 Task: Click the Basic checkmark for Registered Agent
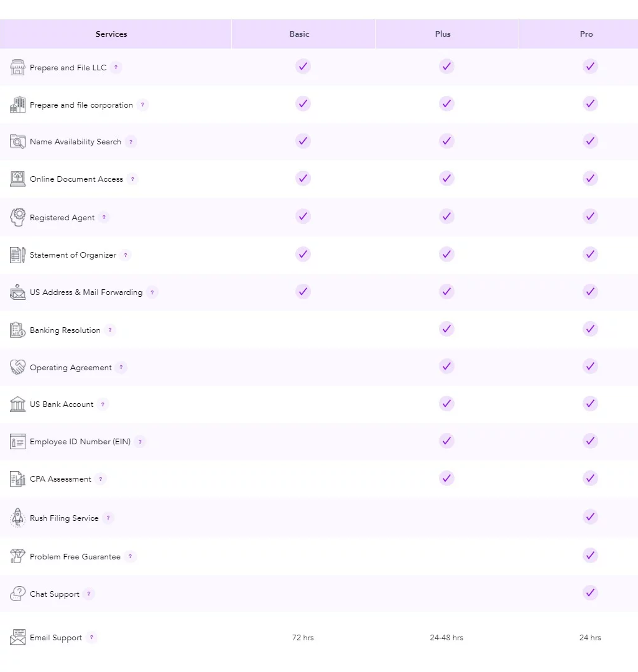[x=303, y=217]
